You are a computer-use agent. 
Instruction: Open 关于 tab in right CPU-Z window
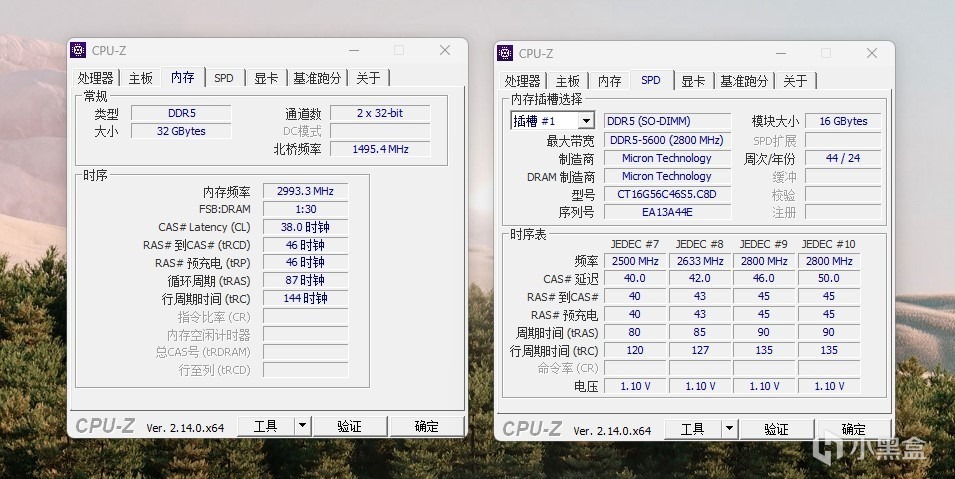(x=795, y=81)
